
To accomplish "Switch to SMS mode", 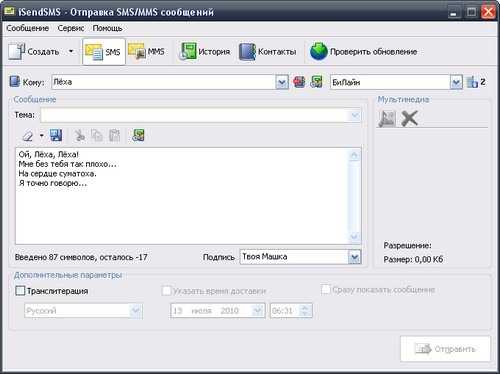I will coord(104,52).
